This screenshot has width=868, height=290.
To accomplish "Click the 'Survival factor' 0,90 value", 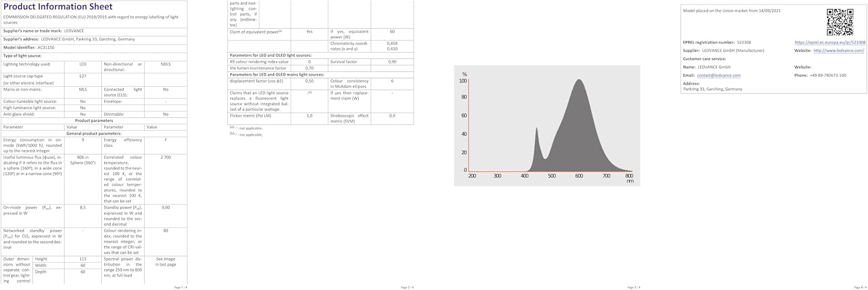I will (x=392, y=61).
